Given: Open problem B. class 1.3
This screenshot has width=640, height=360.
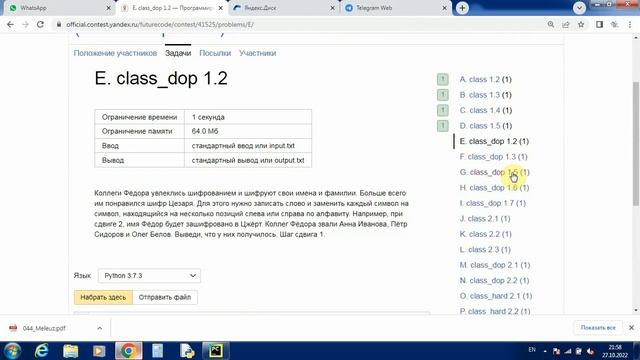Looking at the screenshot, I should (485, 95).
